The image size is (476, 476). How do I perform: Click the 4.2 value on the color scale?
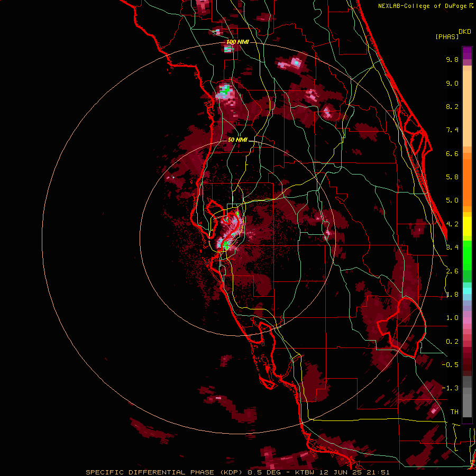(452, 224)
